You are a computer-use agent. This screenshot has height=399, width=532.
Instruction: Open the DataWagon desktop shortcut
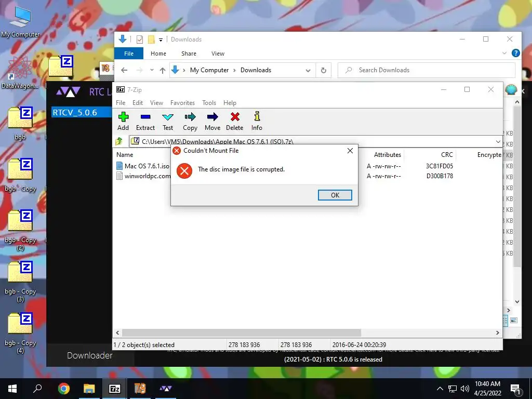click(20, 73)
